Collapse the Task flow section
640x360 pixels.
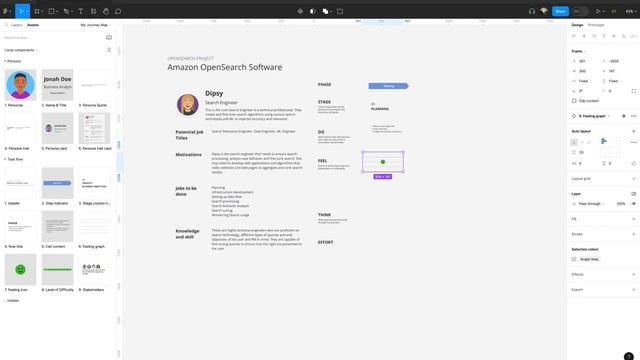click(13, 159)
